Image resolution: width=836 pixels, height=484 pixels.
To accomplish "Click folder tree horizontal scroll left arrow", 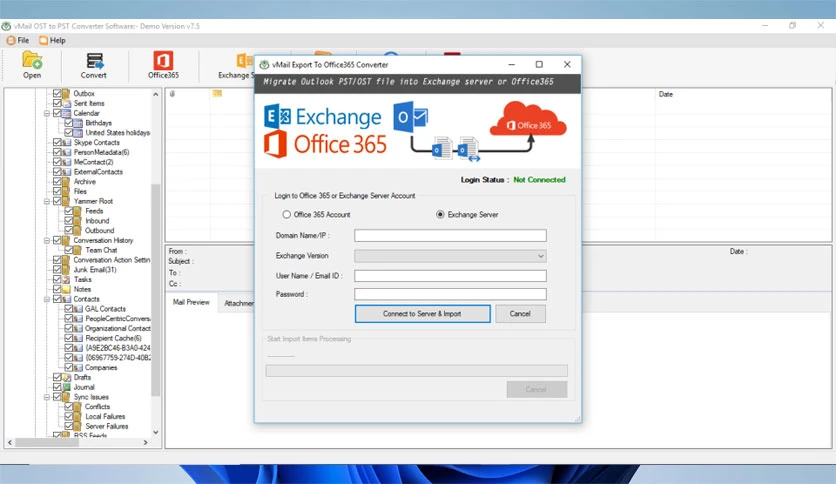I will click(10, 442).
